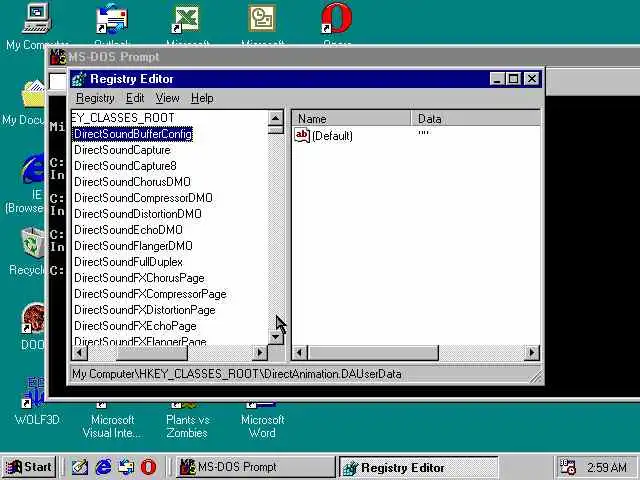This screenshot has width=640, height=480.
Task: Open the View menu
Action: click(x=167, y=98)
